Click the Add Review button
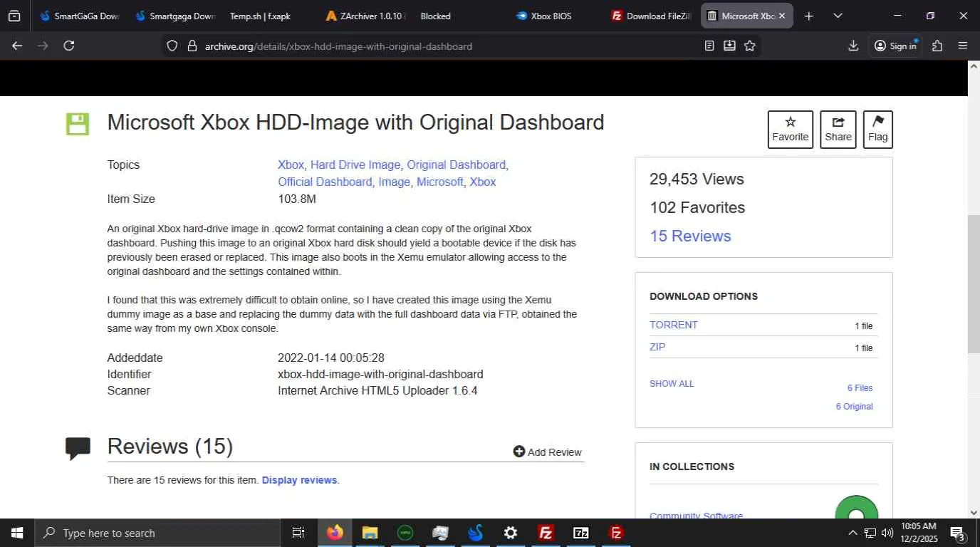 tap(547, 452)
